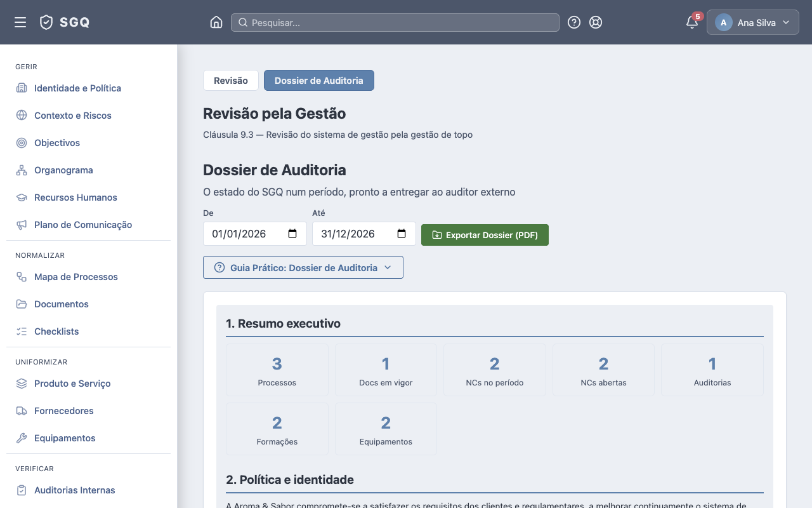Select the Dossier de Auditoria tab
Viewport: 812px width, 508px height.
319,81
